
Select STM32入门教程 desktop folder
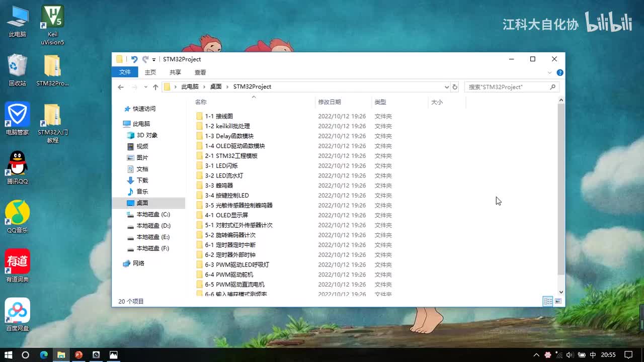tap(52, 123)
